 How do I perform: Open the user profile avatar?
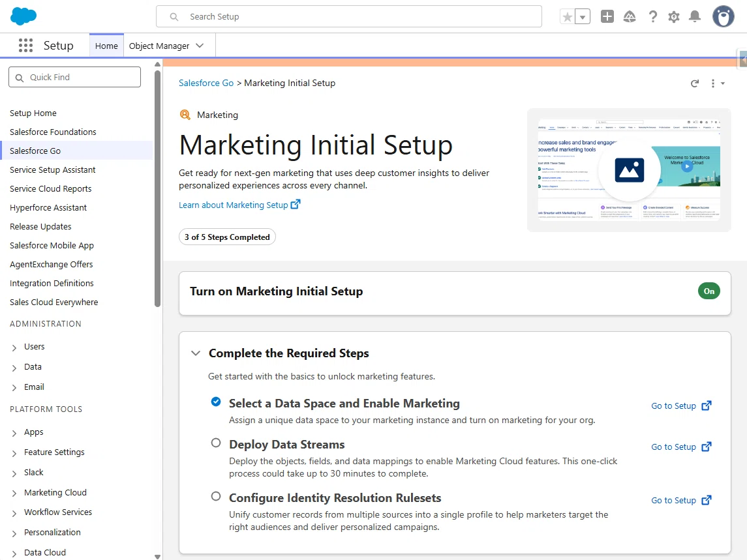(723, 17)
